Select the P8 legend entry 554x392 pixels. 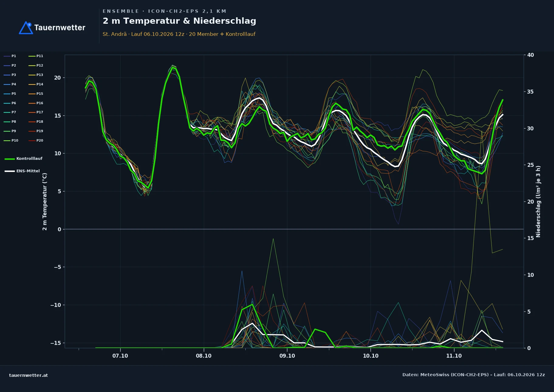(x=10, y=122)
